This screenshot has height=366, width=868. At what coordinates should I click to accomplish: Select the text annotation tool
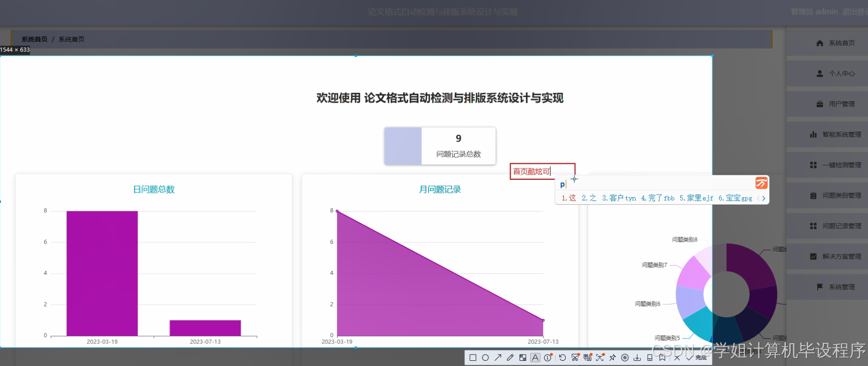pyautogui.click(x=535, y=358)
